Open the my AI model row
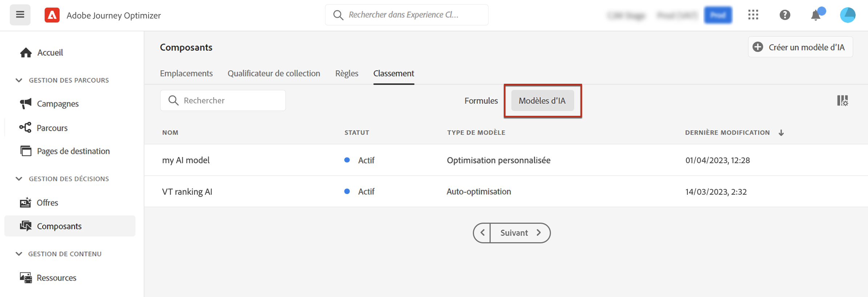This screenshot has height=297, width=868. (x=186, y=160)
